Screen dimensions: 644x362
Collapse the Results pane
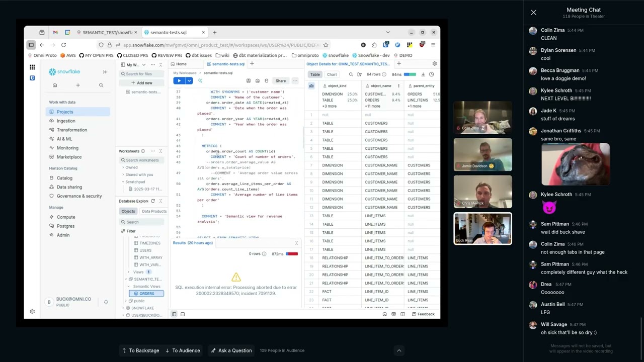(296, 243)
